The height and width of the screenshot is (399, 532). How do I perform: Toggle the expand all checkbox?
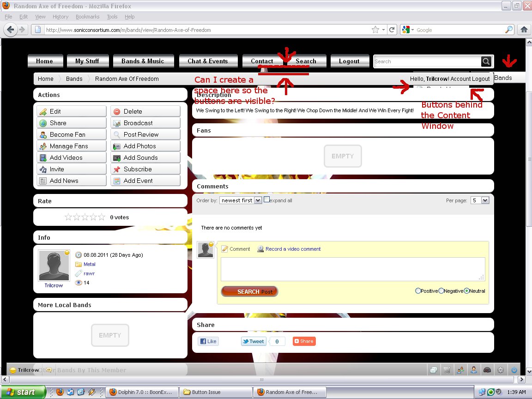pos(266,199)
